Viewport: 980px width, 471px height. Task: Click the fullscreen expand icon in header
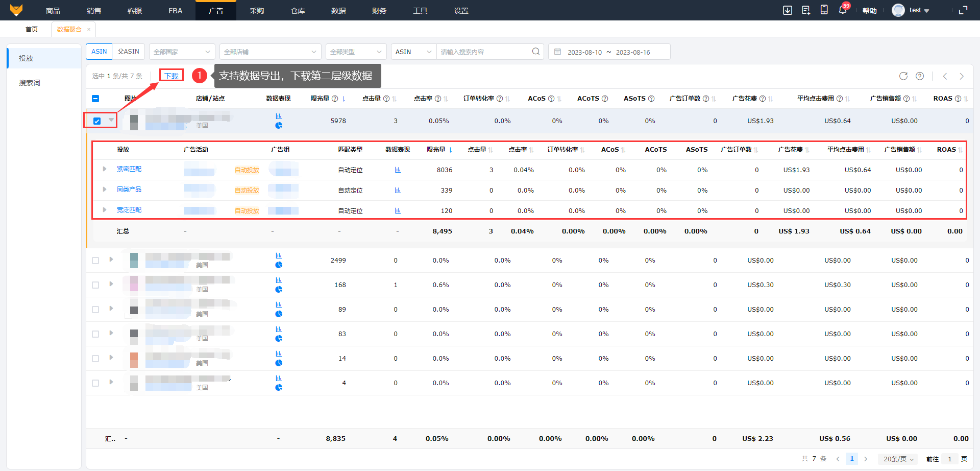[x=963, y=10]
